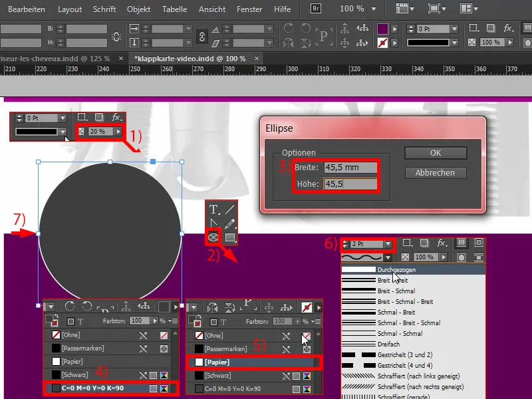Select the highlighted C=0 M=0 Y=0 K=90 swatch
The height and width of the screenshot is (399, 532).
point(110,388)
